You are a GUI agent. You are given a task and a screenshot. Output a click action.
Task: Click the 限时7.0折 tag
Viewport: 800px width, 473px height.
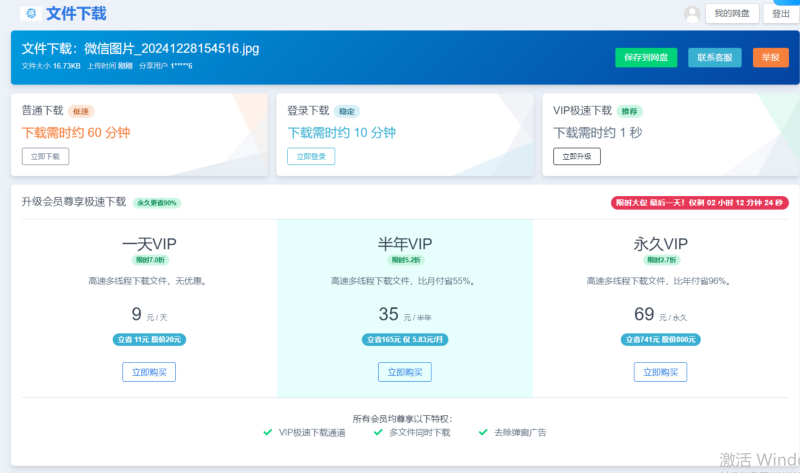tap(150, 260)
